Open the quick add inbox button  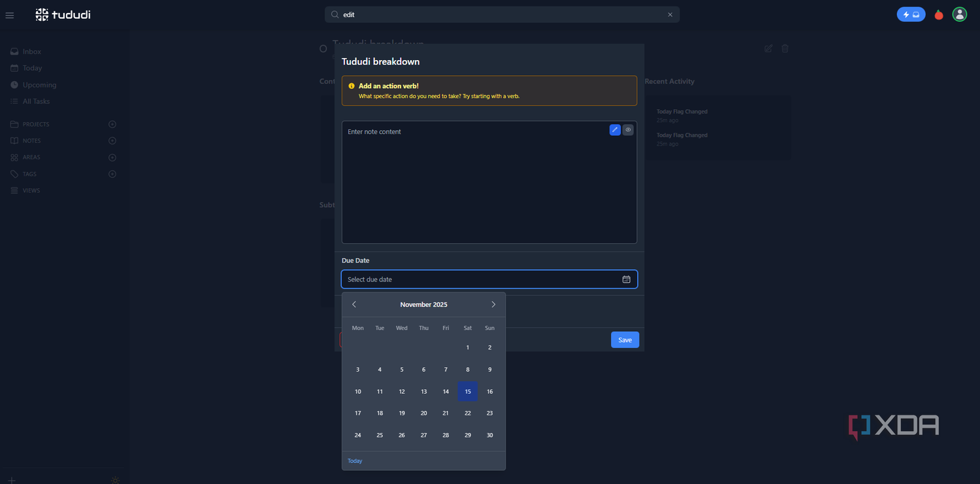[911, 14]
